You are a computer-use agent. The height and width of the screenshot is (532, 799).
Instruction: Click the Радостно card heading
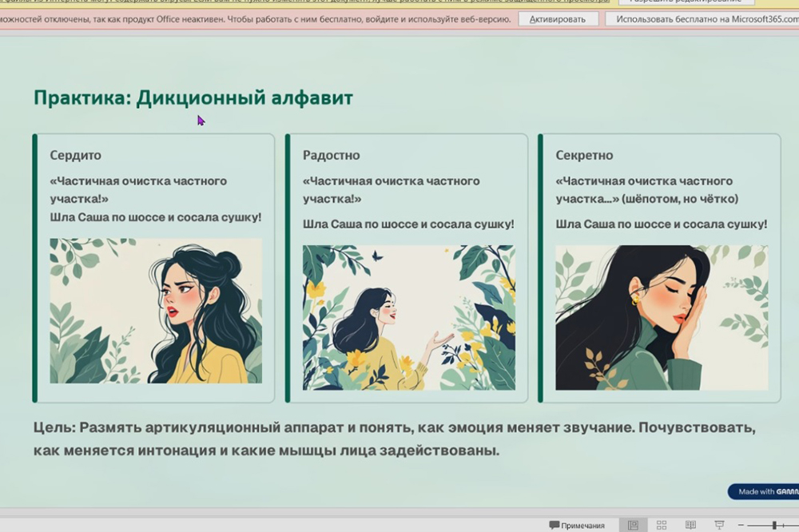click(331, 155)
